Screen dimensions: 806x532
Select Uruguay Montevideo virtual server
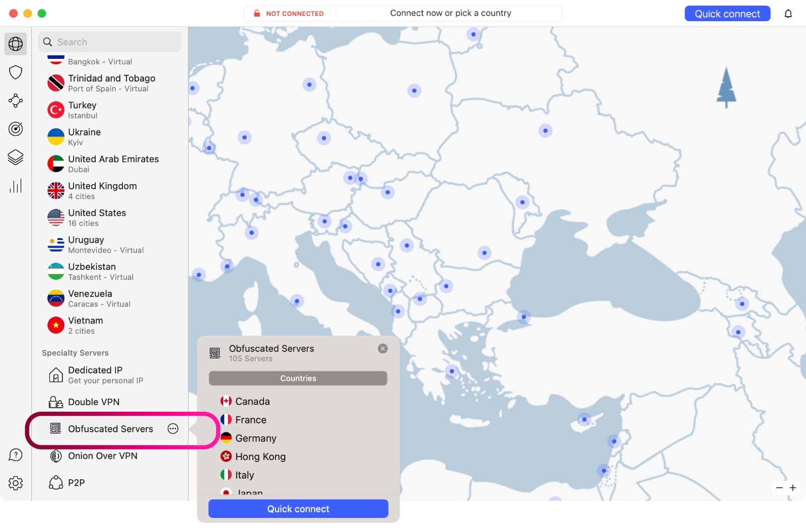(x=110, y=245)
